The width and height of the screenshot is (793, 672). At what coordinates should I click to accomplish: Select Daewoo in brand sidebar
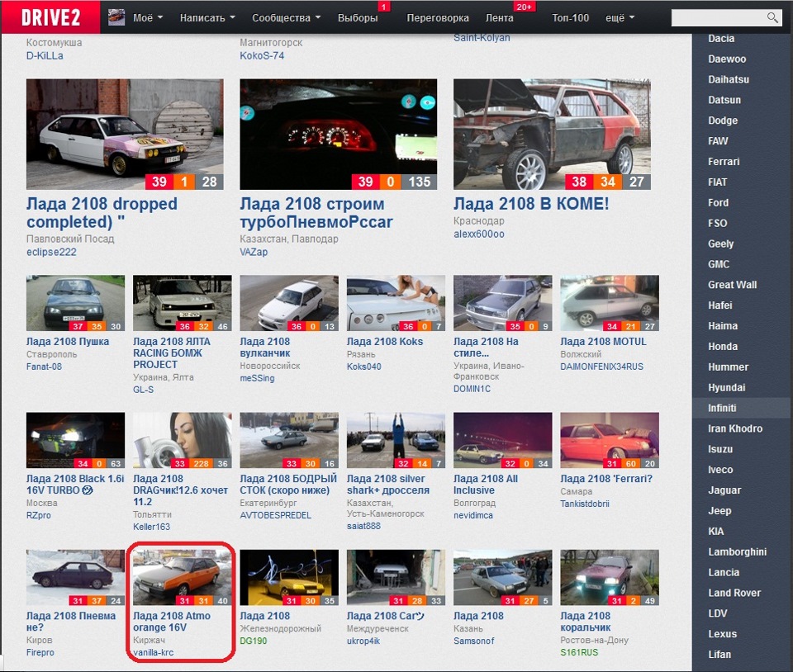pos(727,59)
